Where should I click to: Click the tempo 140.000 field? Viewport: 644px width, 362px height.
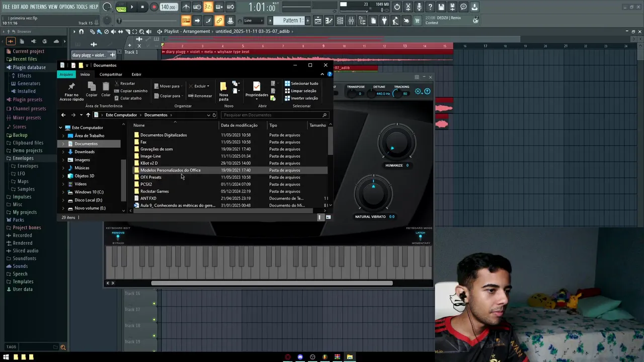point(169,7)
